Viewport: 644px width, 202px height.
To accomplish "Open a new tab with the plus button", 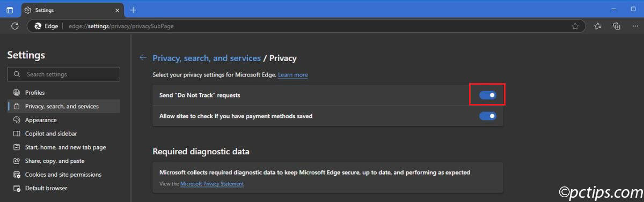I will [133, 10].
